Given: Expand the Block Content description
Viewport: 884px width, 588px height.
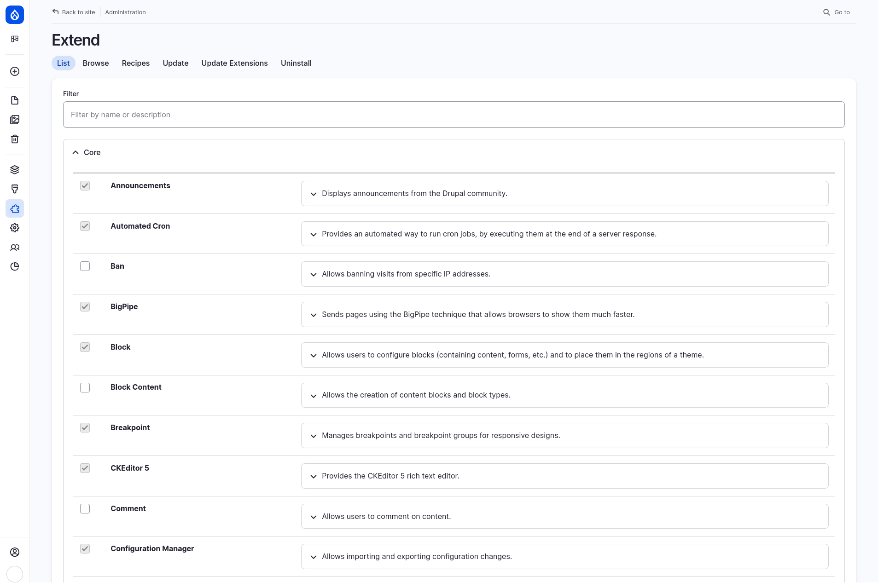Looking at the screenshot, I should 314,395.
